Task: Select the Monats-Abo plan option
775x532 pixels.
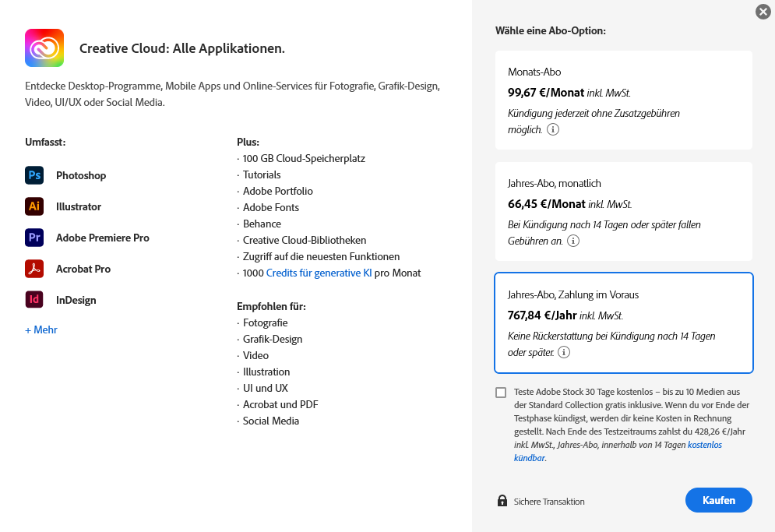Action: pos(624,100)
